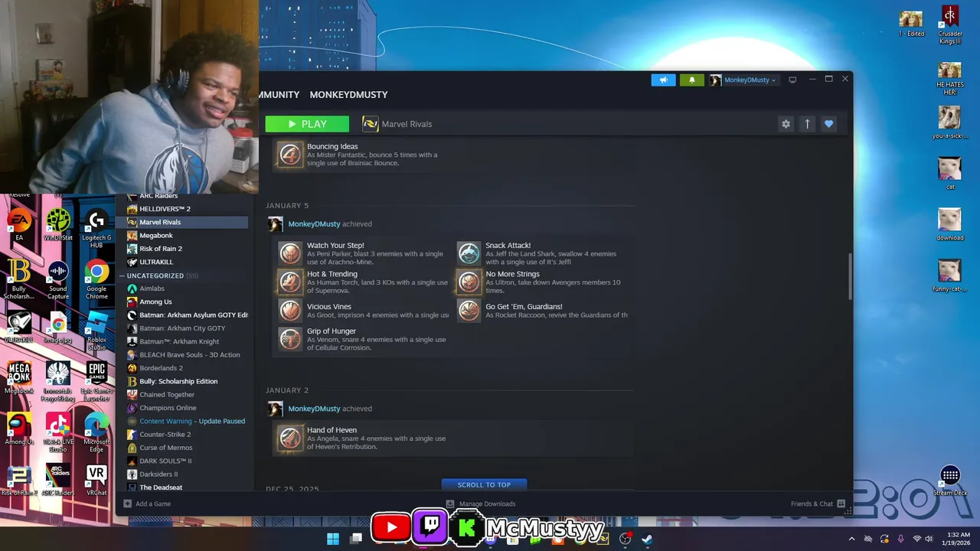This screenshot has height=551, width=980.
Task: Click the up-arrow icon beside the gear
Action: (807, 124)
